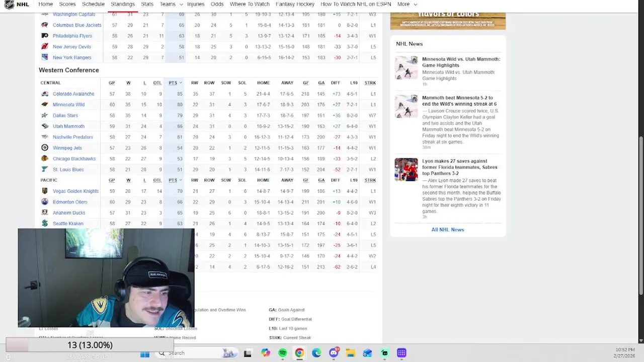Click the Nashville Predators team logo
The image size is (644, 362).
coord(45,137)
